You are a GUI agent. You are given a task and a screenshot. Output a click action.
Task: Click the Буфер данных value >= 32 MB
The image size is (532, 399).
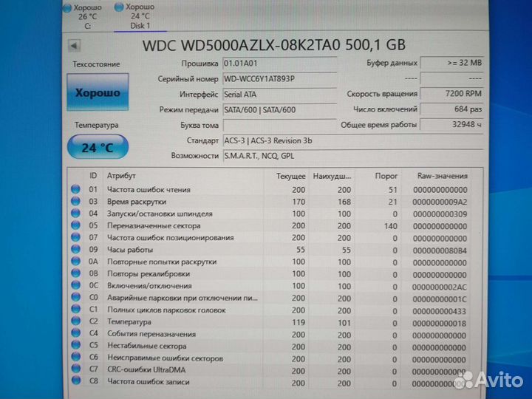(451, 63)
